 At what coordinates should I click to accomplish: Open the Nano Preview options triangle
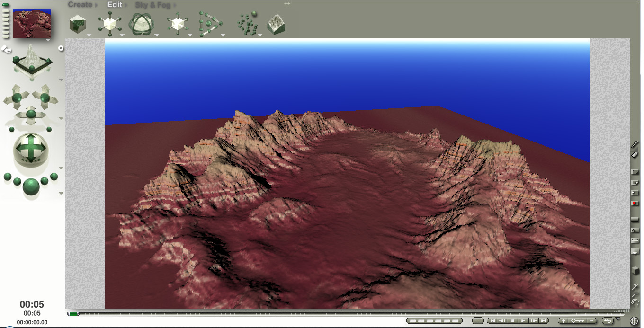(x=48, y=40)
